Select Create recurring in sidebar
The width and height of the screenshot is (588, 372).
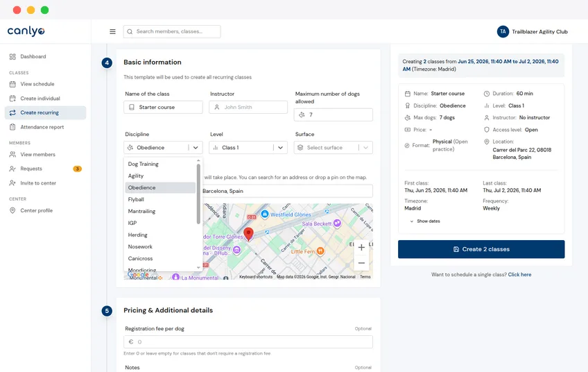coord(45,112)
